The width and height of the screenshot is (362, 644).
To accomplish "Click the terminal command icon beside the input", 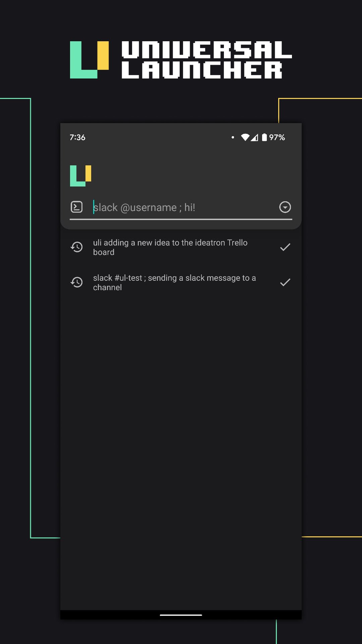I will coord(77,207).
